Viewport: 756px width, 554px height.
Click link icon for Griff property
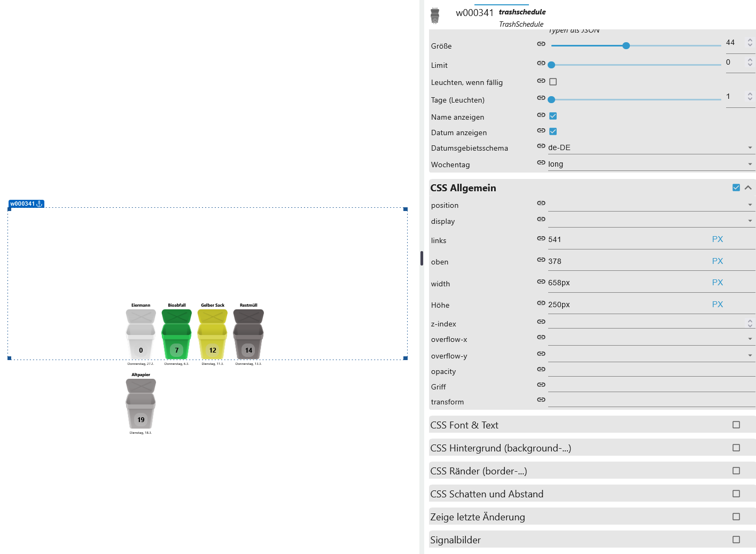coord(541,385)
